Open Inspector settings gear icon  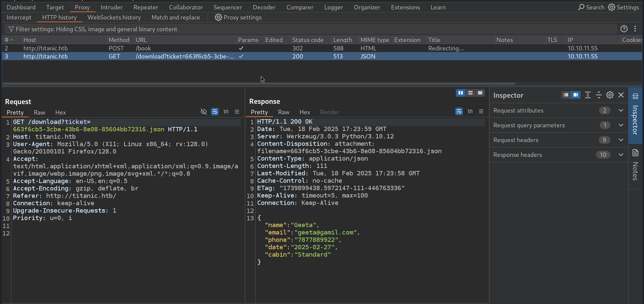[x=610, y=95]
